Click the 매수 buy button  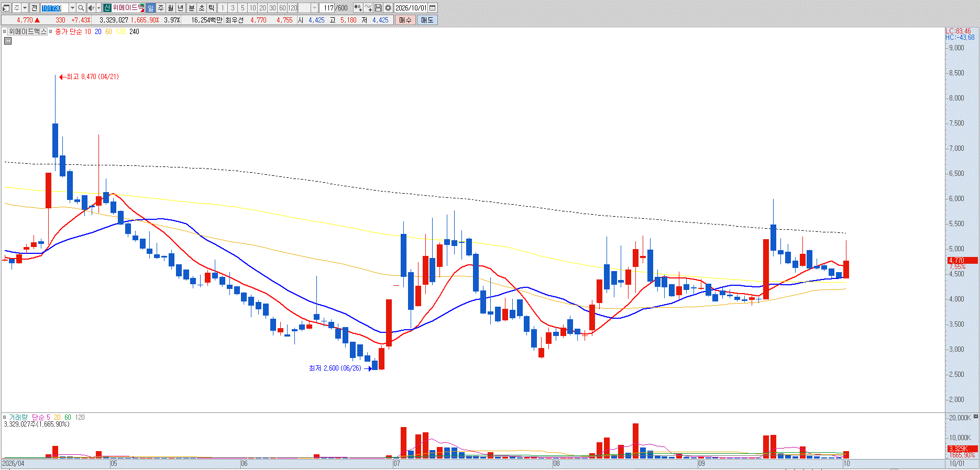tap(405, 20)
